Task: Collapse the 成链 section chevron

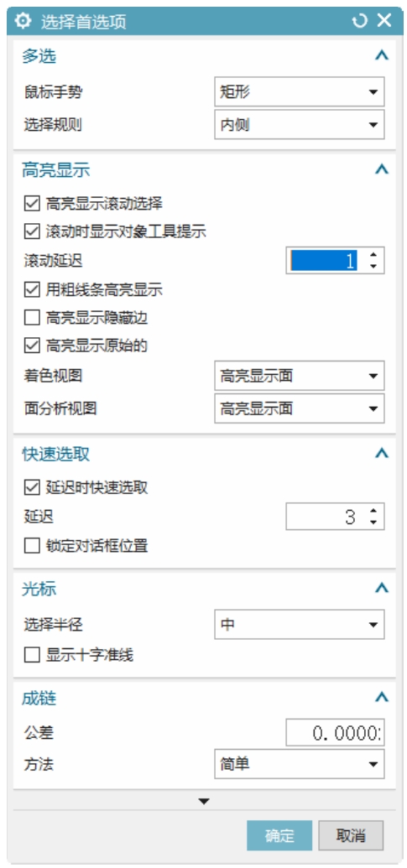Action: 382,698
